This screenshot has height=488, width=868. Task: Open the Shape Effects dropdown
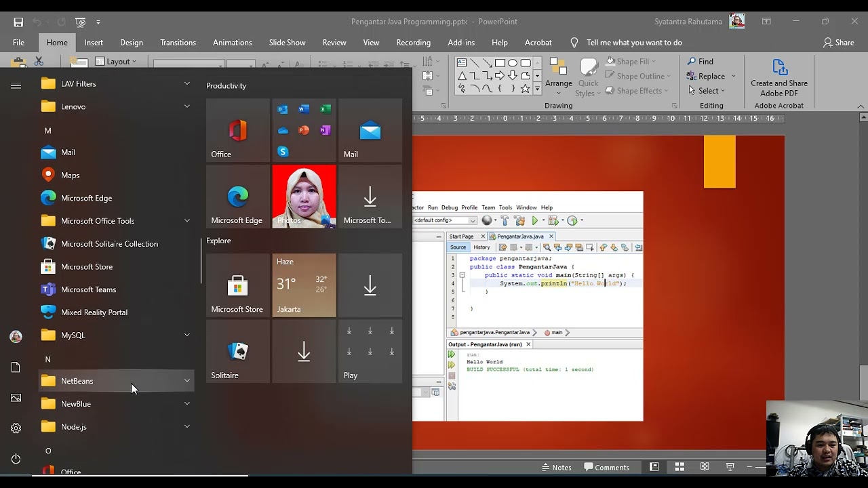(x=638, y=91)
